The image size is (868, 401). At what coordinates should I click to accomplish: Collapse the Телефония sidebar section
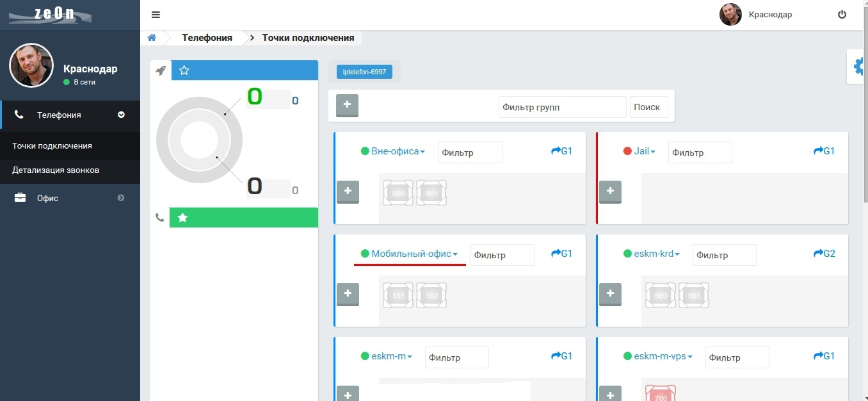[70, 115]
